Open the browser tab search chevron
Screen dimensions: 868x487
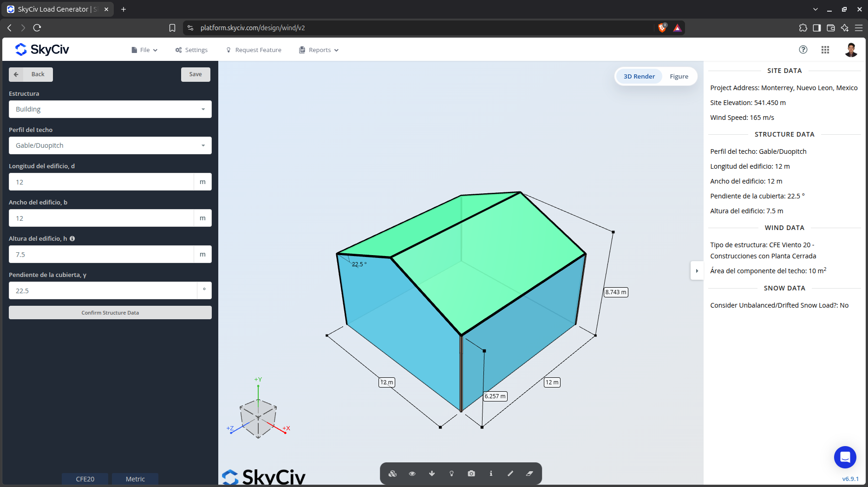pyautogui.click(x=815, y=9)
